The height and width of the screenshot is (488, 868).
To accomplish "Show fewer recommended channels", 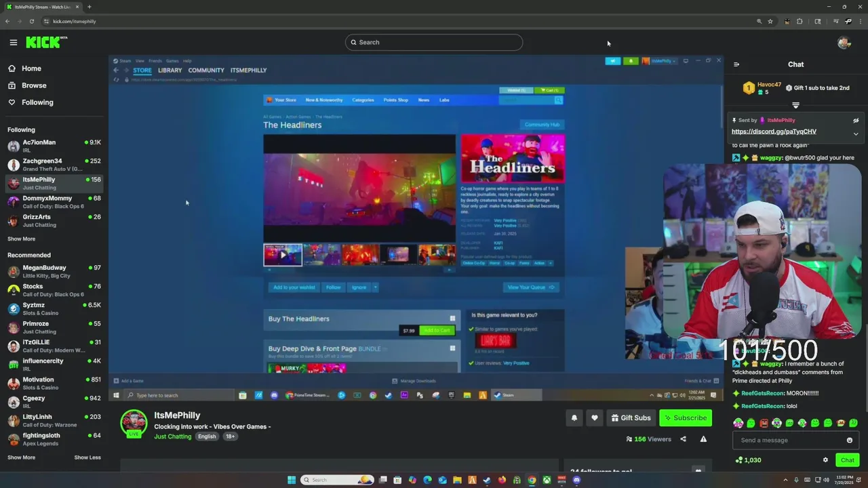I will click(87, 457).
